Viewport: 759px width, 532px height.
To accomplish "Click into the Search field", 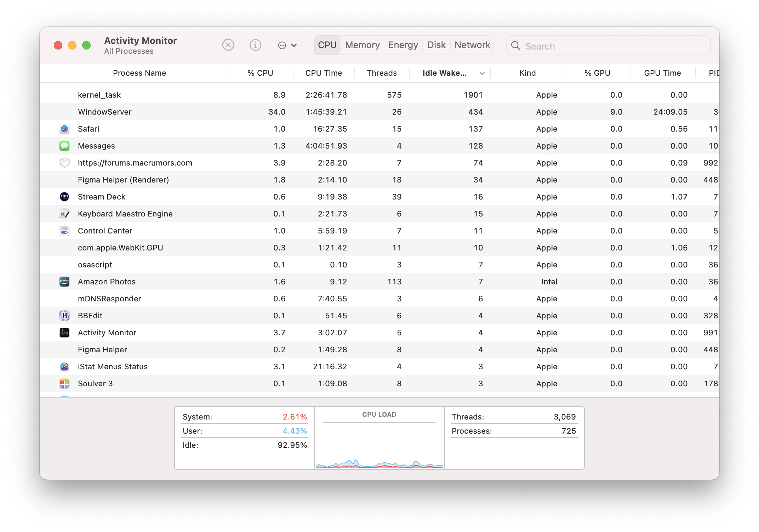I will click(x=608, y=46).
